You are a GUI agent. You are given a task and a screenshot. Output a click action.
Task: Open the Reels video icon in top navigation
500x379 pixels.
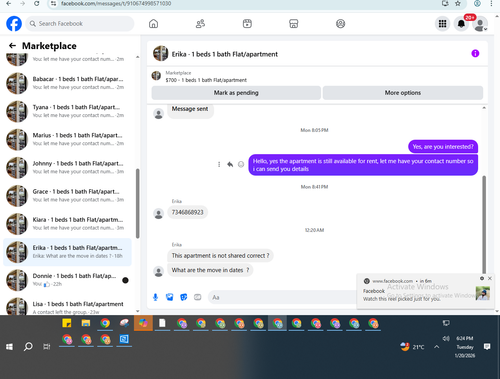pos(247,24)
